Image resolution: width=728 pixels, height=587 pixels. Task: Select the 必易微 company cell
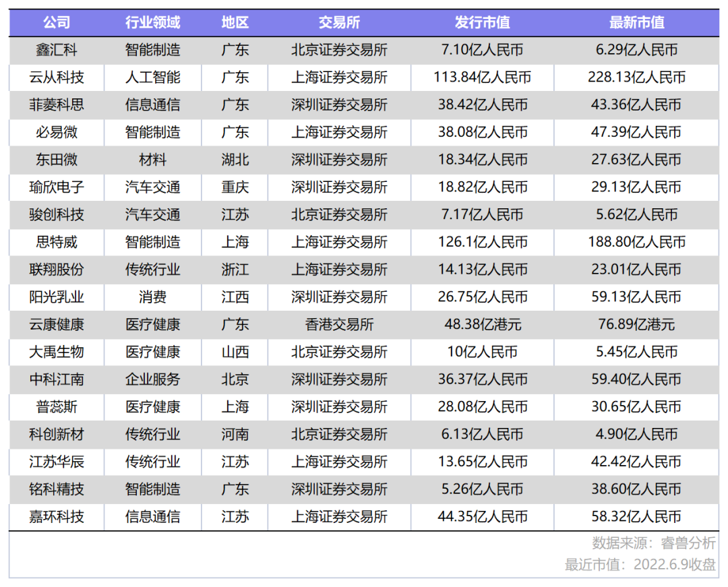coord(57,132)
